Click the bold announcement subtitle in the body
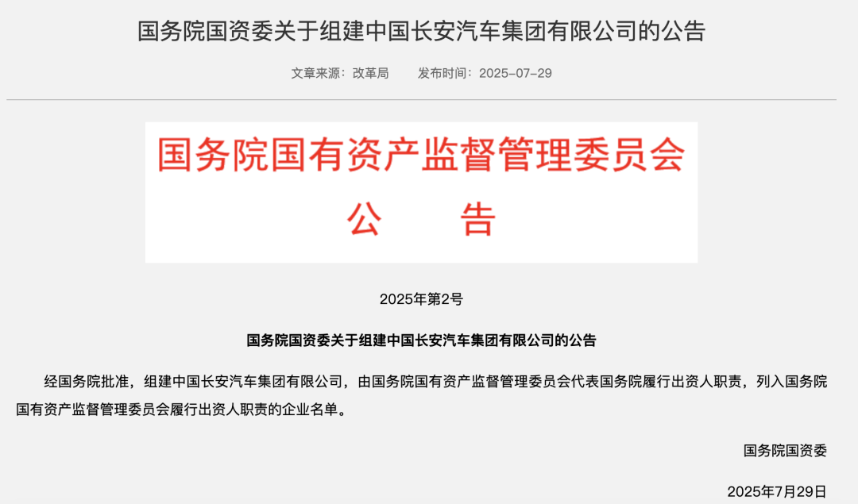 (x=421, y=340)
